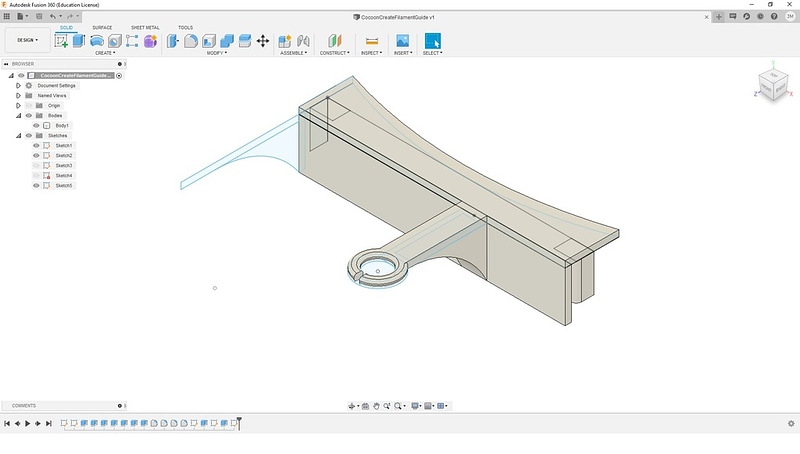Hide Sketch1 with its eye icon
This screenshot has height=454, width=800.
click(x=36, y=145)
